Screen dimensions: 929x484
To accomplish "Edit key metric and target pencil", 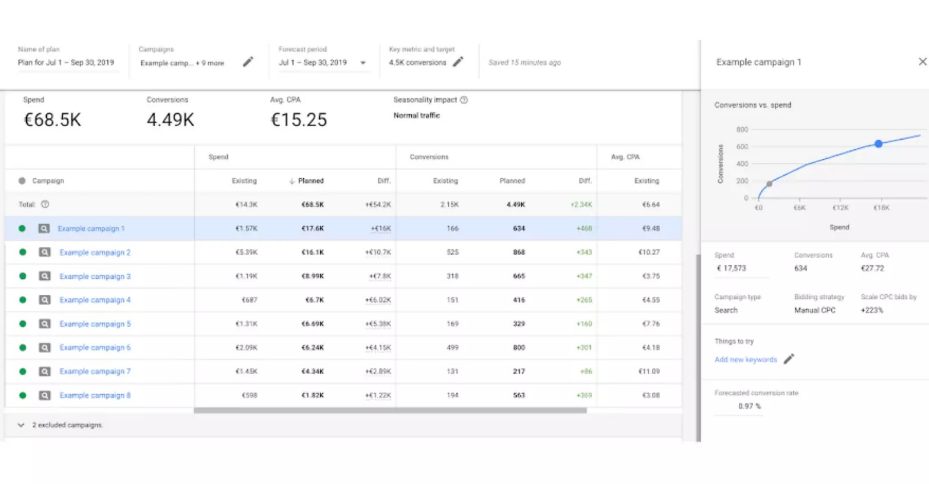I will tap(458, 62).
